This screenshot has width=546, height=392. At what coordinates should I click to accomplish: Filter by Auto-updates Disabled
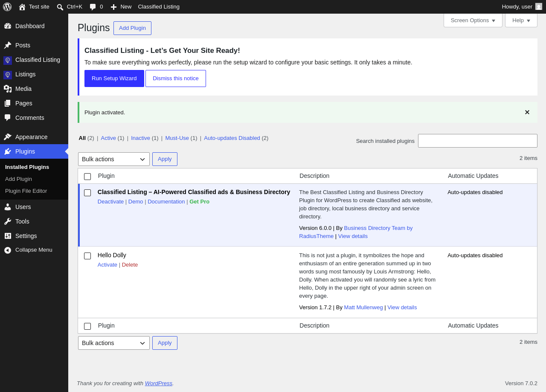pos(232,138)
